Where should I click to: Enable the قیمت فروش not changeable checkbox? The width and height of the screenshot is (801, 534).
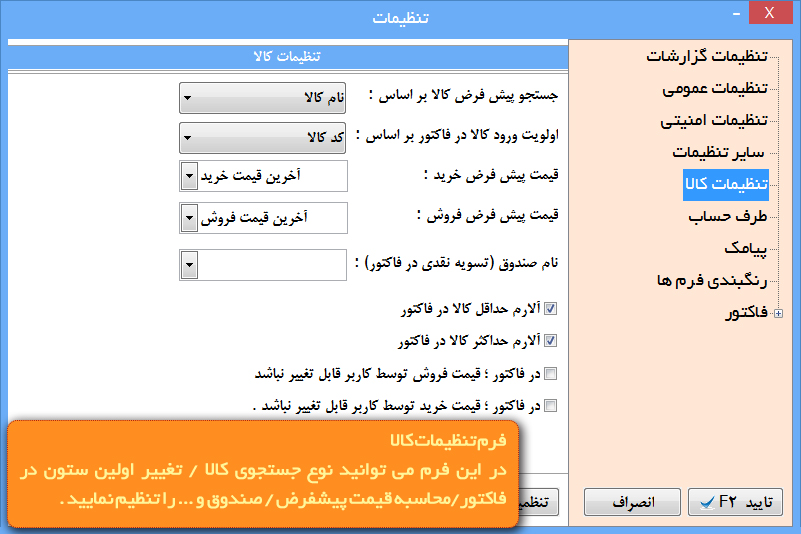click(550, 374)
